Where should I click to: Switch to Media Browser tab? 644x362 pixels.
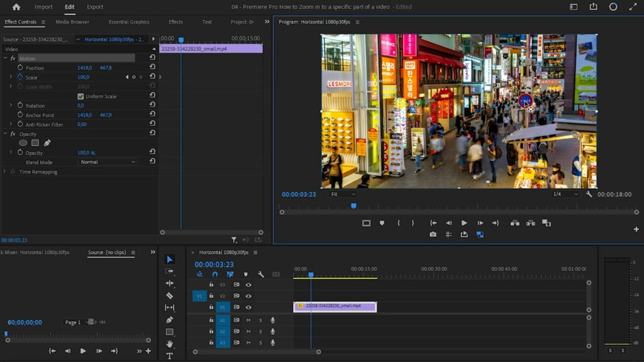pos(72,22)
